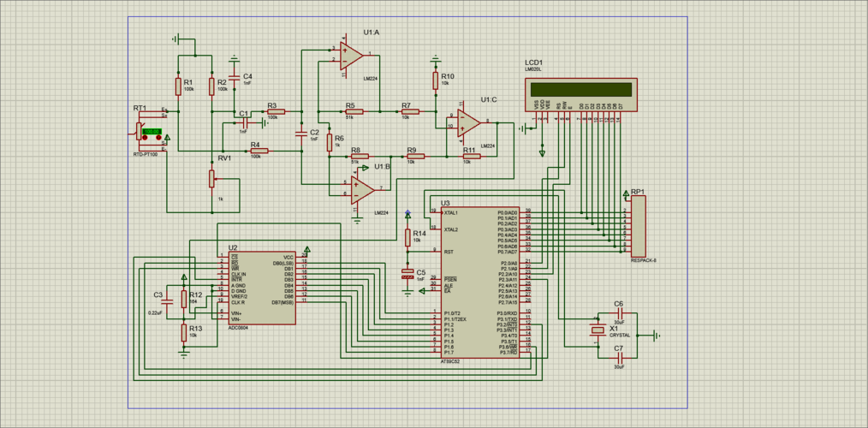Click resistor R14 above capacitor C5
Image resolution: width=868 pixels, height=428 pixels.
pyautogui.click(x=408, y=237)
